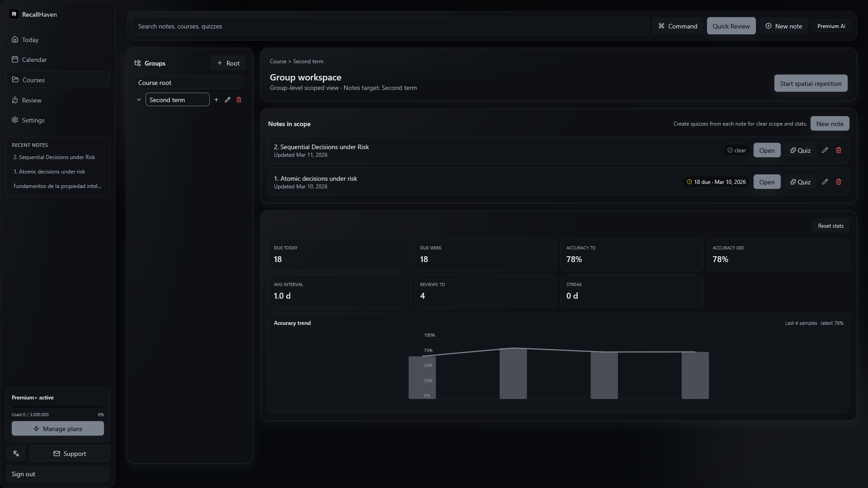Switch to the Courses section
Screen dimensions: 868x488
[33, 80]
